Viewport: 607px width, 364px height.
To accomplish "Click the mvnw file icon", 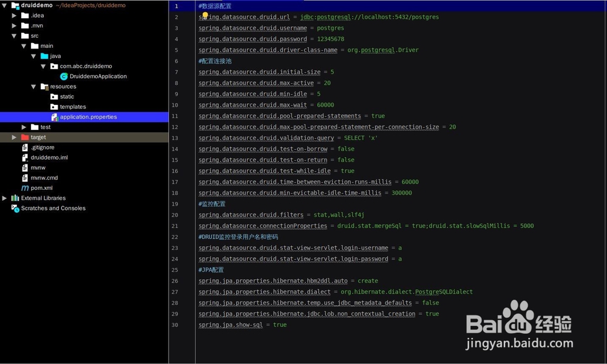I will (25, 167).
